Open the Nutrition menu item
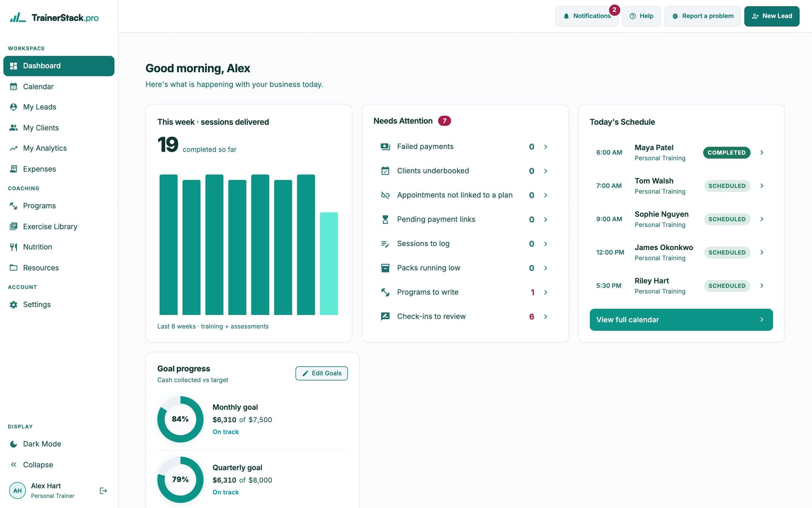This screenshot has width=812, height=508. pyautogui.click(x=59, y=247)
